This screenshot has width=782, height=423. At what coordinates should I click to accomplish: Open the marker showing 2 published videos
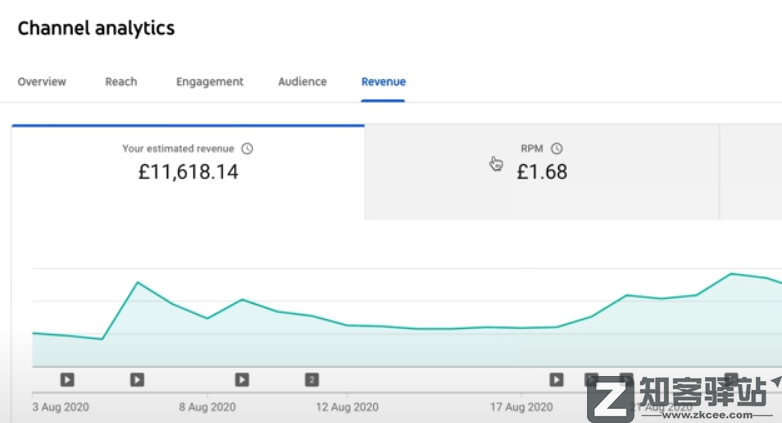pos(312,379)
